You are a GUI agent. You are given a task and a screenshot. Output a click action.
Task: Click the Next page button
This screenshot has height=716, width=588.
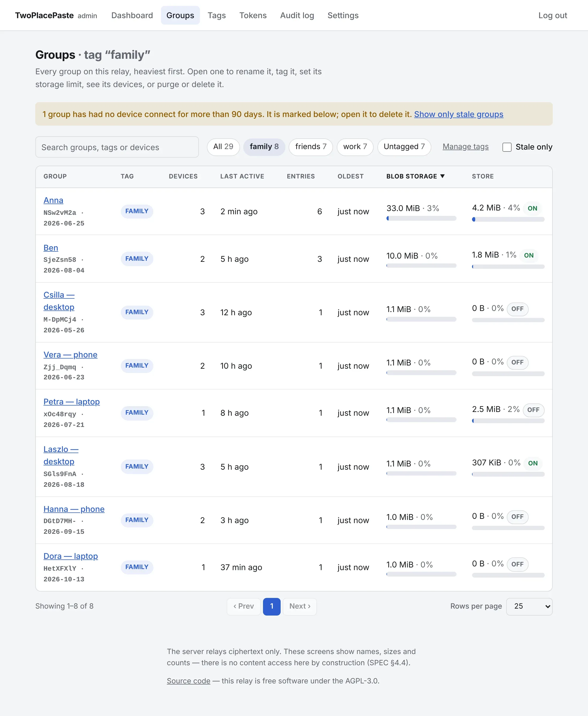click(300, 606)
